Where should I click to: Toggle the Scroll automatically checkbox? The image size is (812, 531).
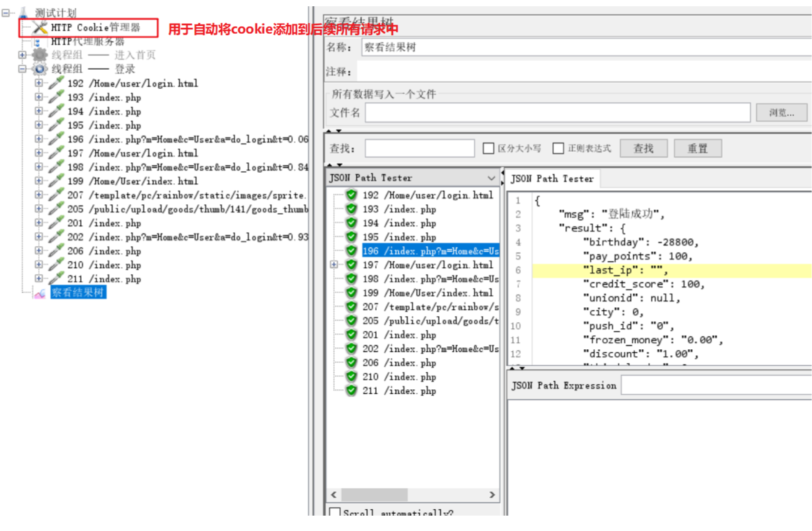click(x=335, y=513)
